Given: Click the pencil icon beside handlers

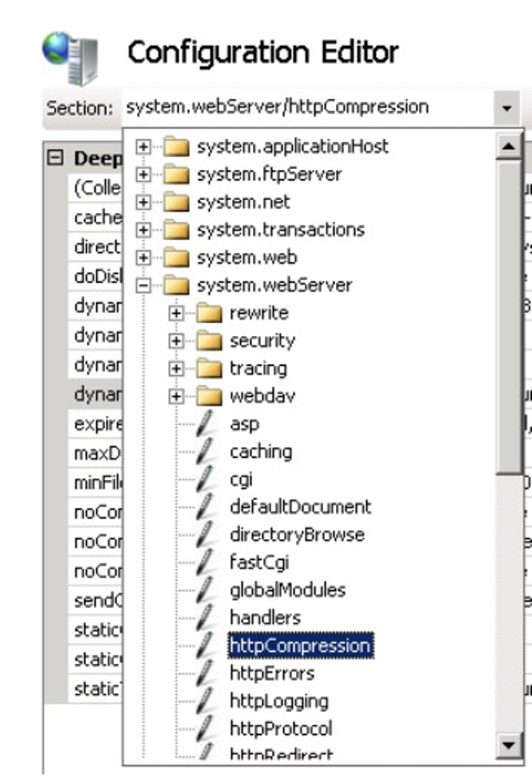Looking at the screenshot, I should click(205, 617).
